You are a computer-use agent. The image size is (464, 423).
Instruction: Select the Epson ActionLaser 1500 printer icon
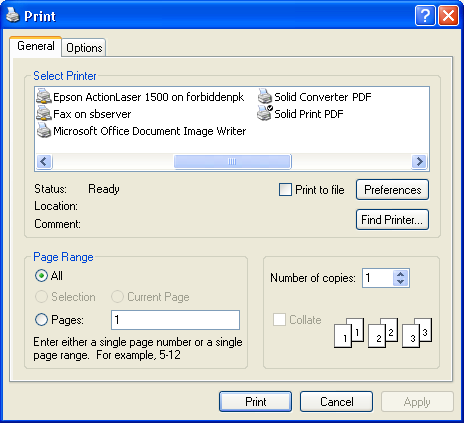[44, 97]
